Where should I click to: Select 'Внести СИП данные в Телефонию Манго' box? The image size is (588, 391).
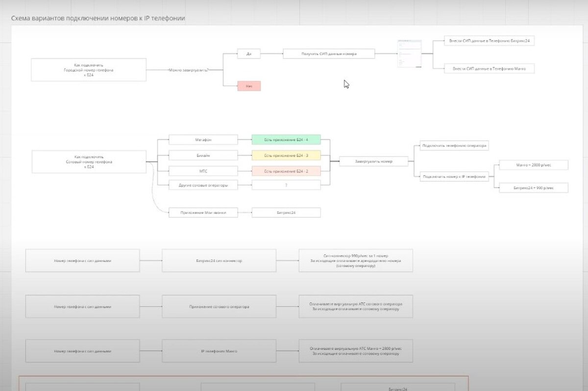pyautogui.click(x=489, y=69)
